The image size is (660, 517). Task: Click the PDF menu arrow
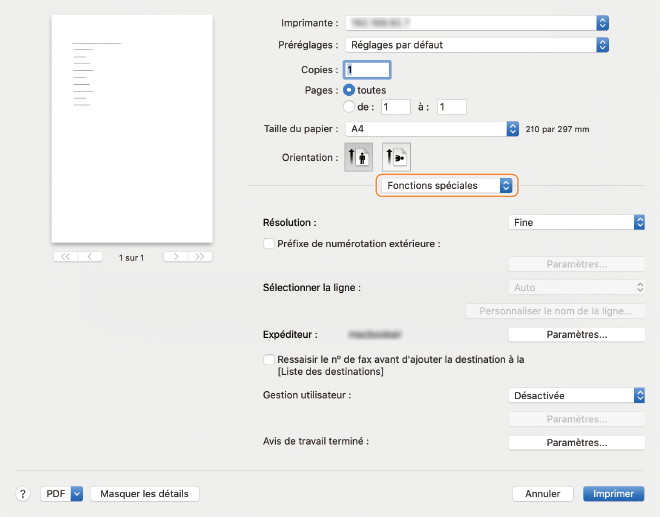76,494
